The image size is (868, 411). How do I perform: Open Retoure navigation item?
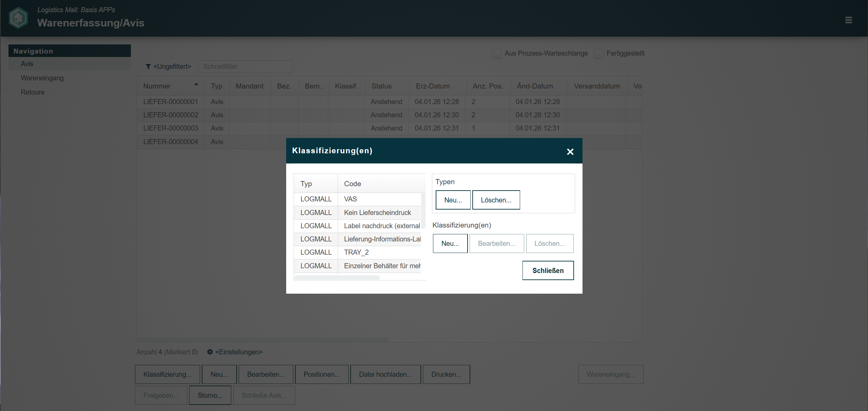coord(33,92)
